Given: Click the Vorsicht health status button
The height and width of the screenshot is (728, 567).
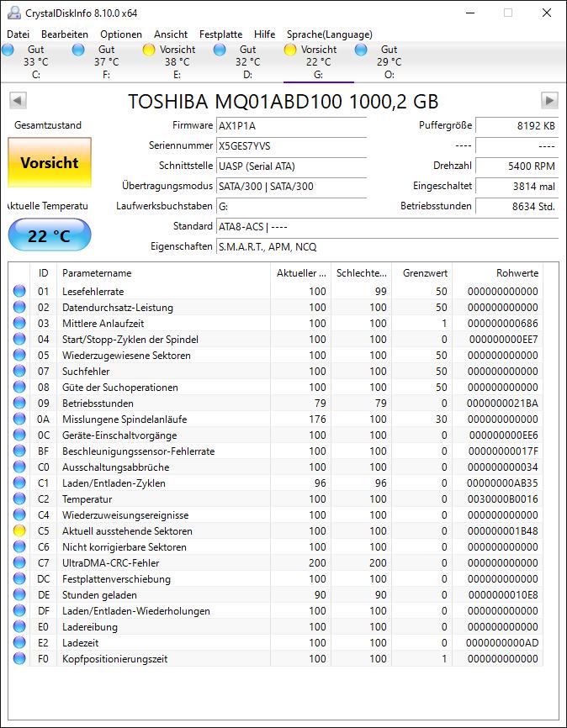Looking at the screenshot, I should tap(49, 161).
